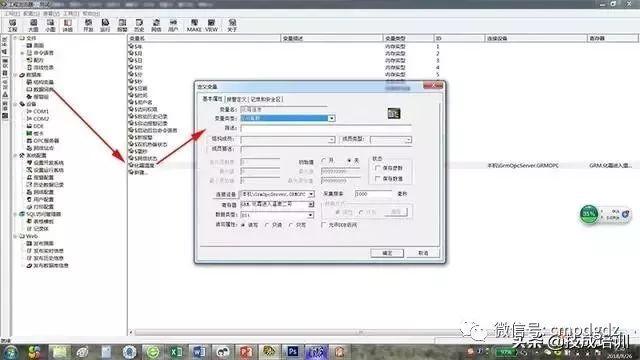Open the 关于 about icon

click(232, 25)
